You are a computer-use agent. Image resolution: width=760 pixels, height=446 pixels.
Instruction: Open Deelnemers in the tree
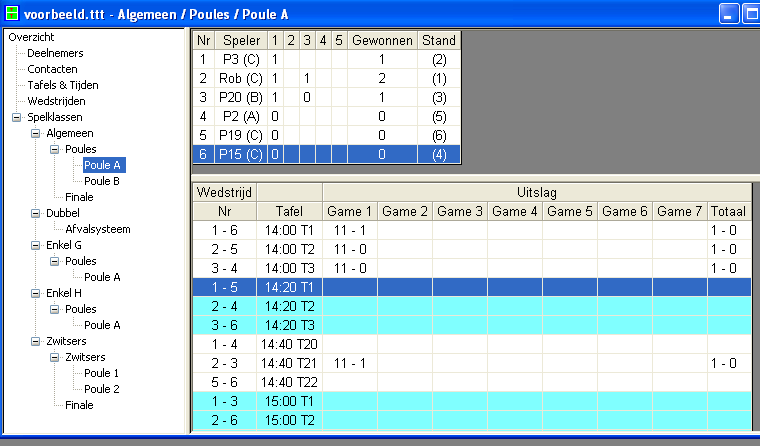click(55, 53)
